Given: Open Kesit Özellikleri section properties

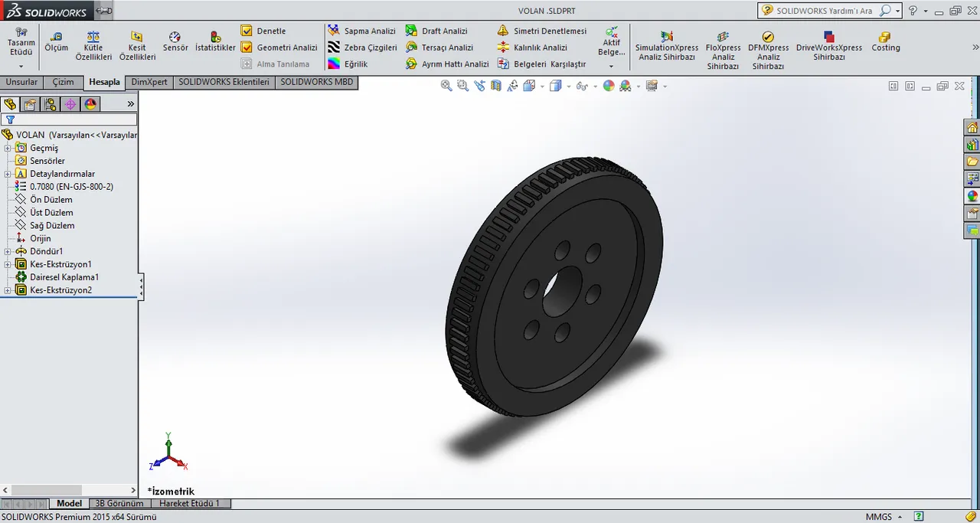Looking at the screenshot, I should [x=137, y=46].
